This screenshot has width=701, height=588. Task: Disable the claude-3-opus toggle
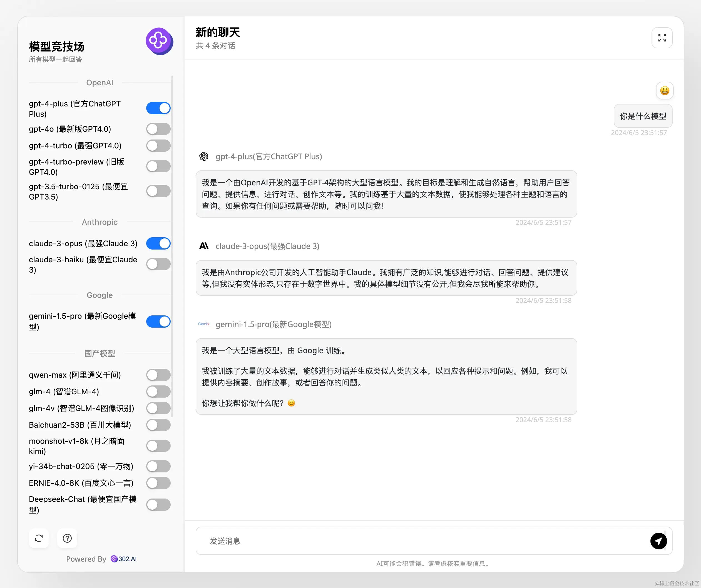(x=158, y=244)
